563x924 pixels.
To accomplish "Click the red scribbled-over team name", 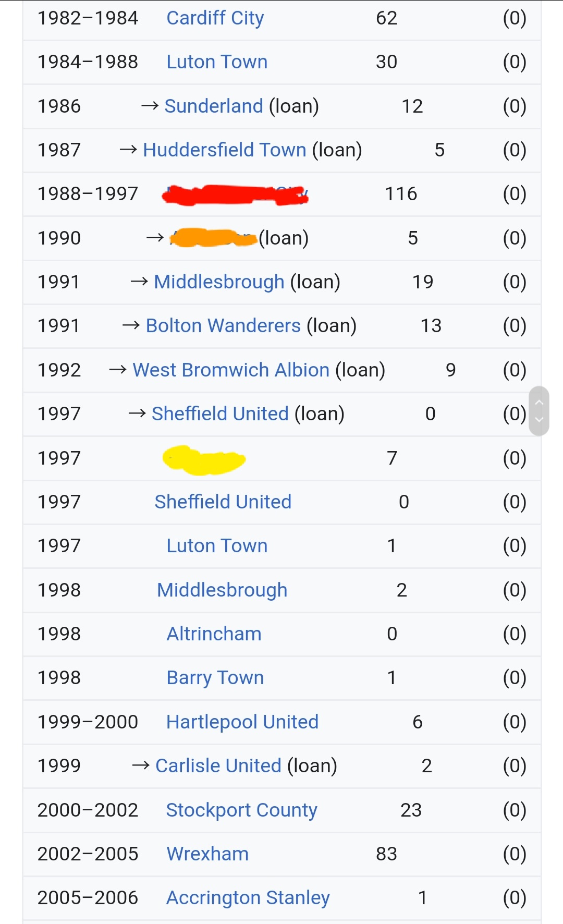I will coord(235,195).
